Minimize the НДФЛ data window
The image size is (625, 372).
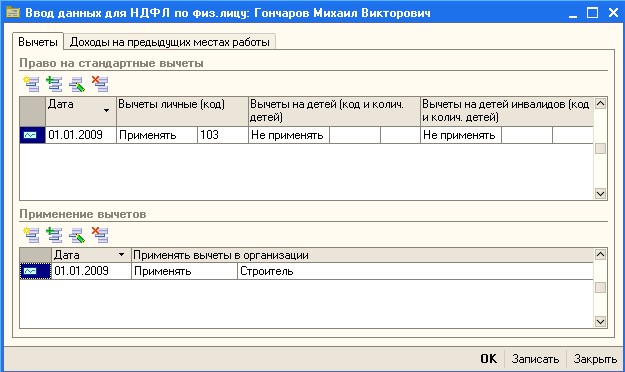coord(573,13)
